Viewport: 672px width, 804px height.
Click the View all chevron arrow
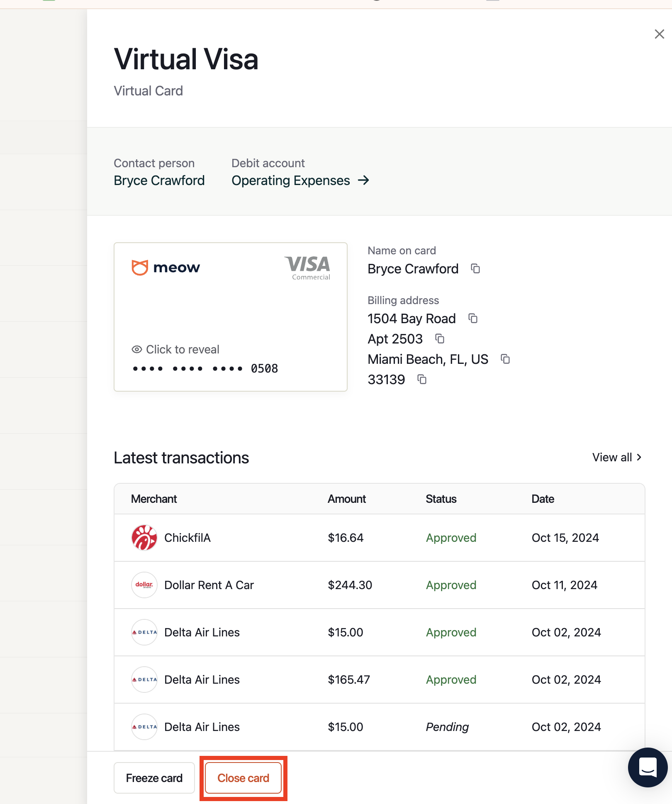click(639, 457)
